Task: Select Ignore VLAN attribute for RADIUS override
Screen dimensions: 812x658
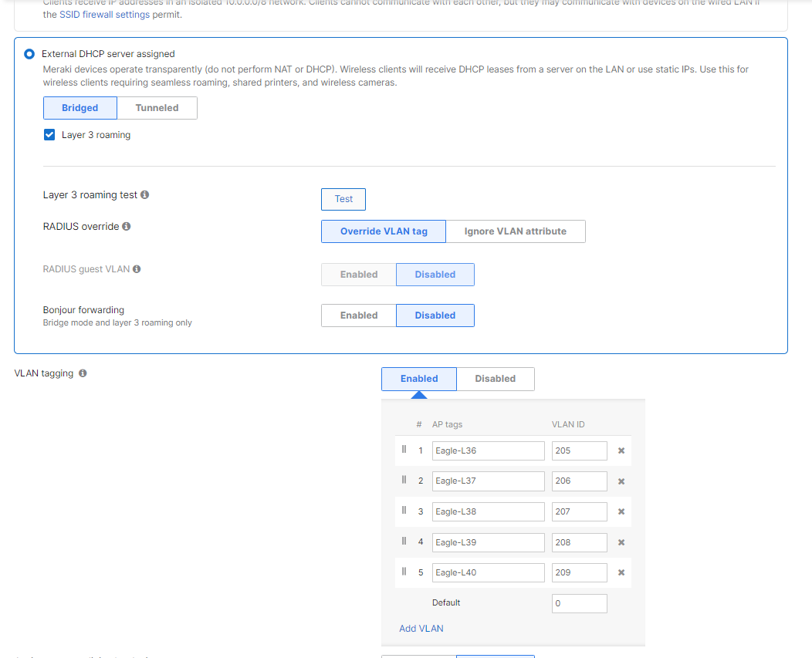Action: point(516,231)
